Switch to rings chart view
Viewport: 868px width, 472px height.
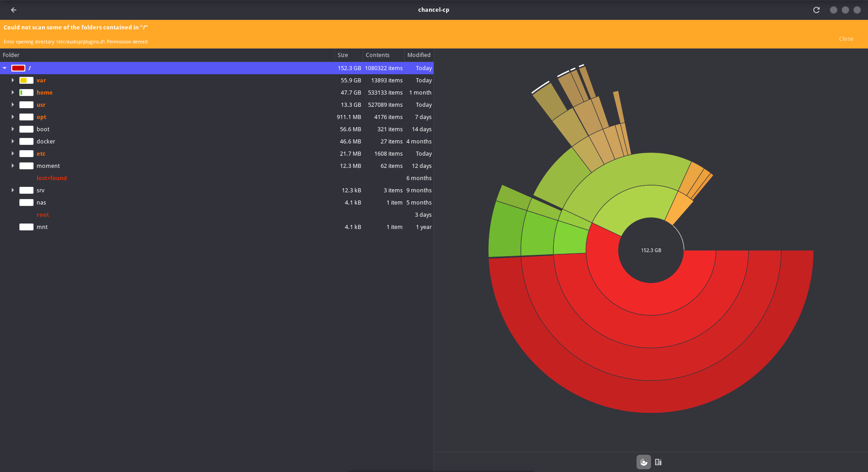point(643,462)
